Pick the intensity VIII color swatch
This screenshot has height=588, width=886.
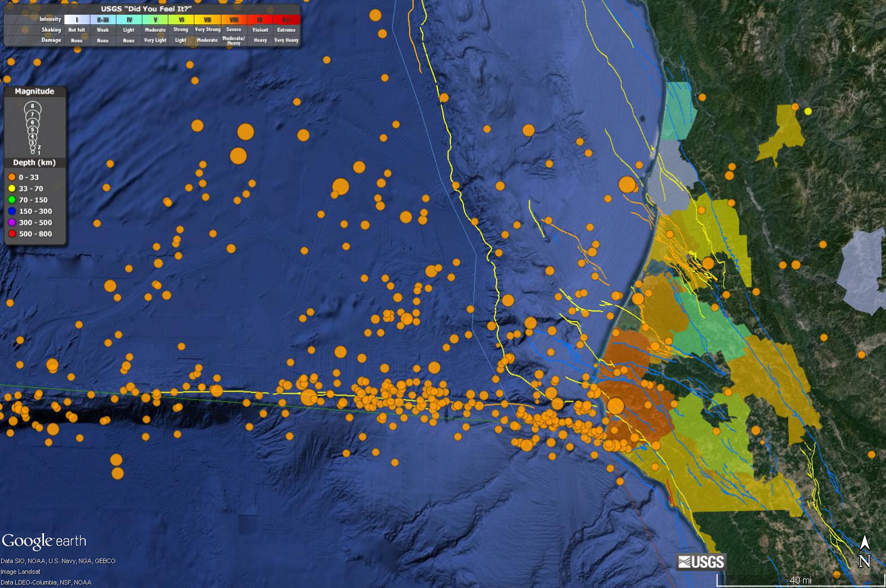tap(234, 19)
